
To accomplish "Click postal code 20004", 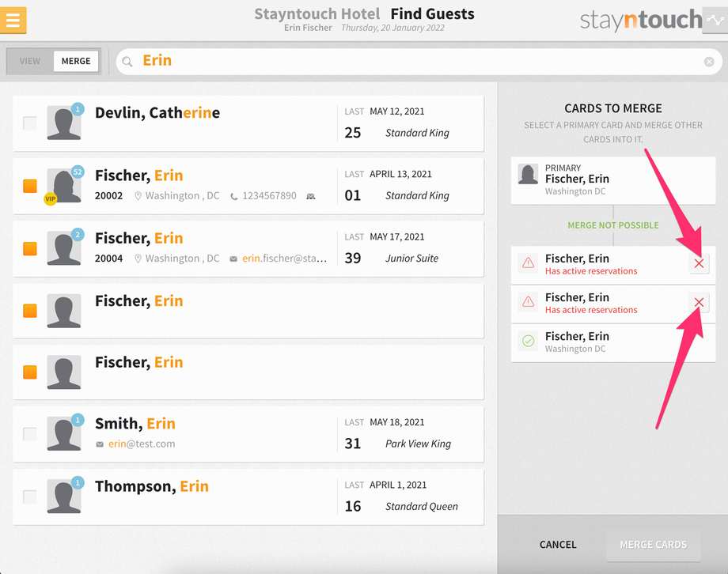I will pos(108,259).
